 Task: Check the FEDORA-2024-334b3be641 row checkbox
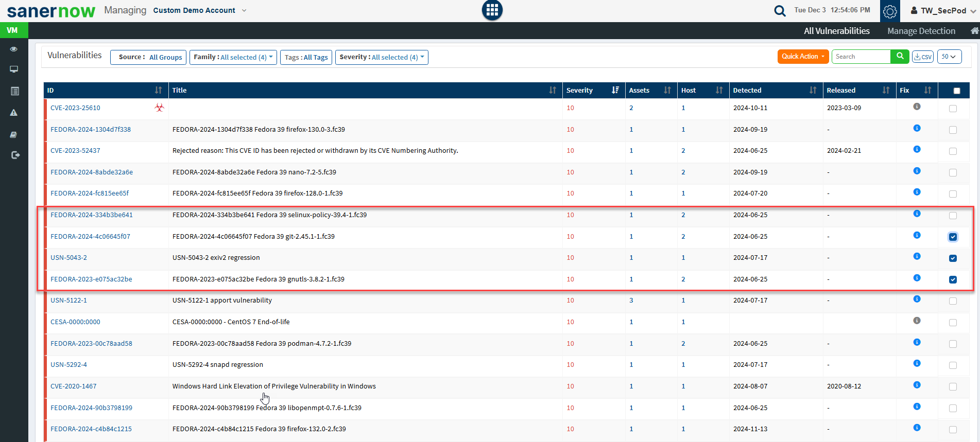[953, 216]
